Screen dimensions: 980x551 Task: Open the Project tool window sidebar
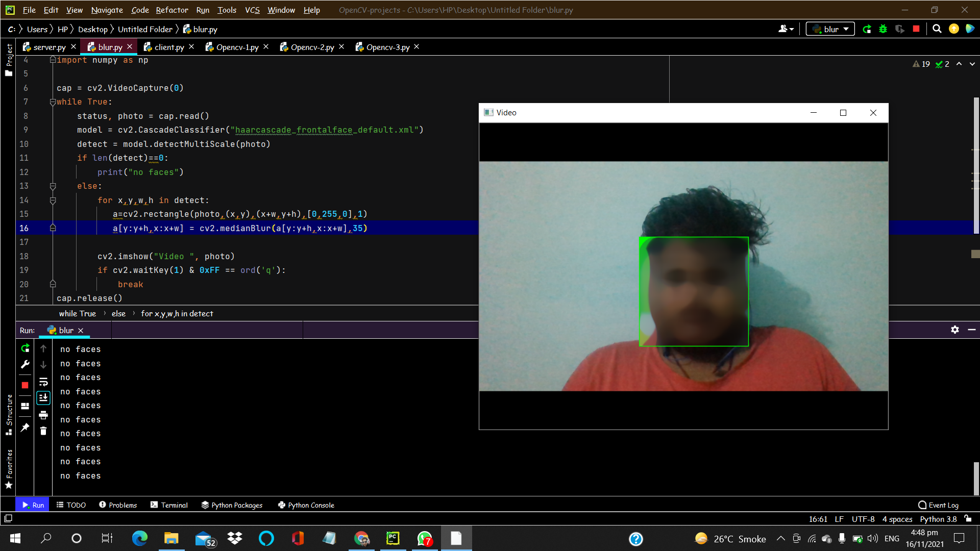(9, 60)
